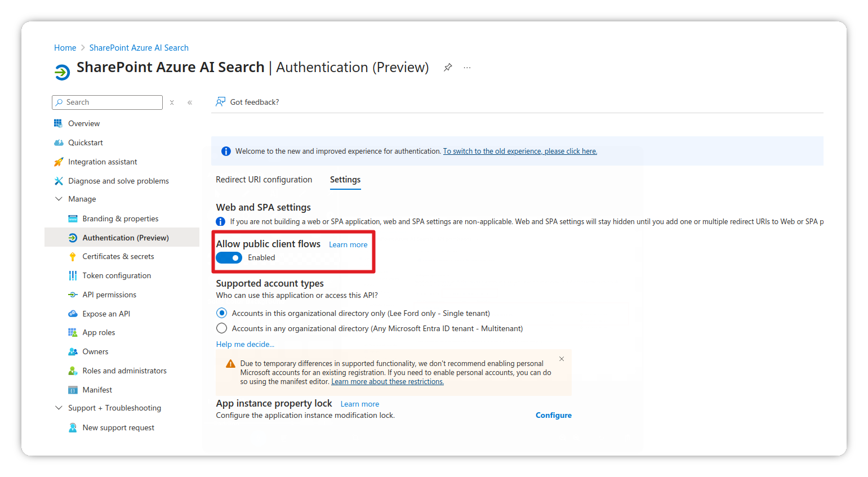Collapse the Manage section chevron

(x=59, y=198)
